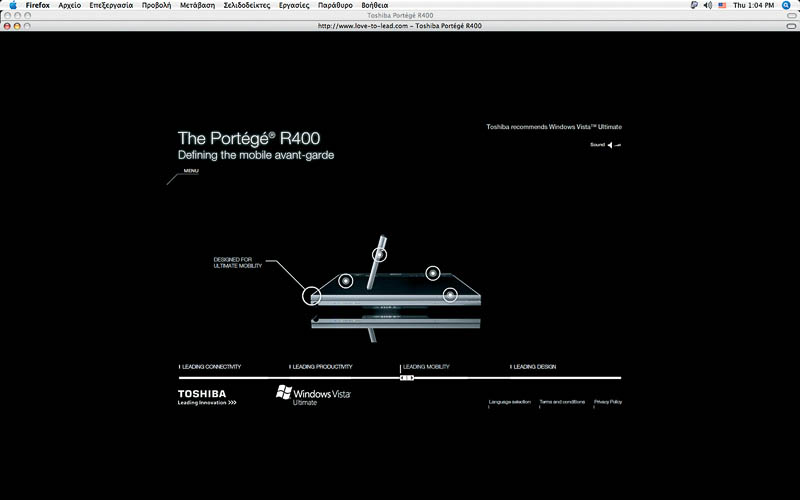800x500 pixels.
Task: Open the Βοήθεια menu
Action: pos(375,5)
